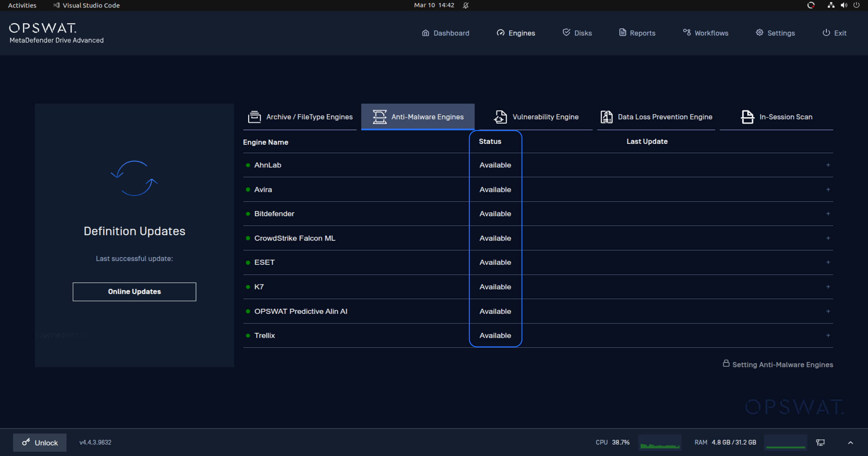Click the Vulnerability Engine document icon
The width and height of the screenshot is (868, 456).
[x=500, y=117]
